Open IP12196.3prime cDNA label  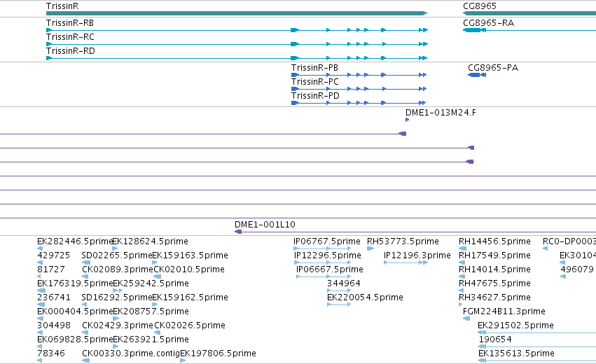coord(417,255)
